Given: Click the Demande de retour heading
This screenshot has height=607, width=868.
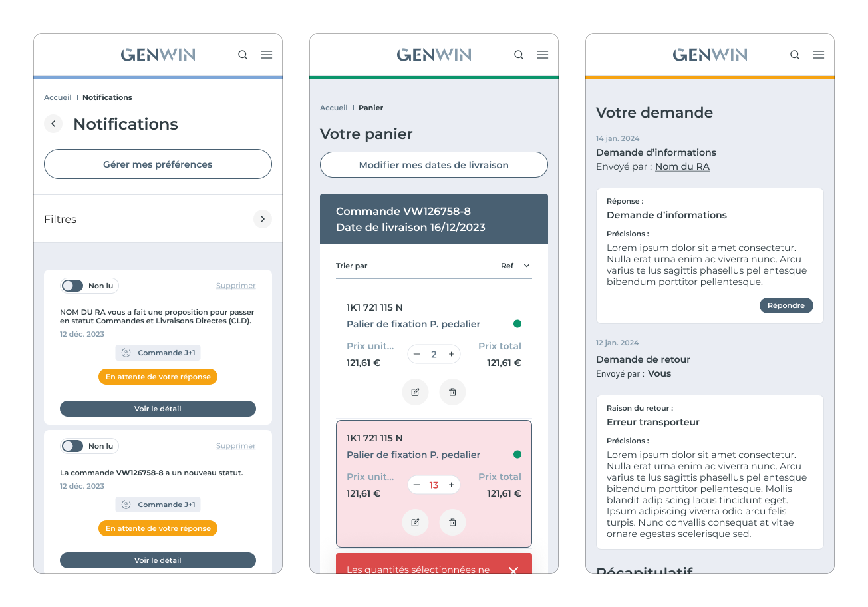Looking at the screenshot, I should (x=643, y=359).
